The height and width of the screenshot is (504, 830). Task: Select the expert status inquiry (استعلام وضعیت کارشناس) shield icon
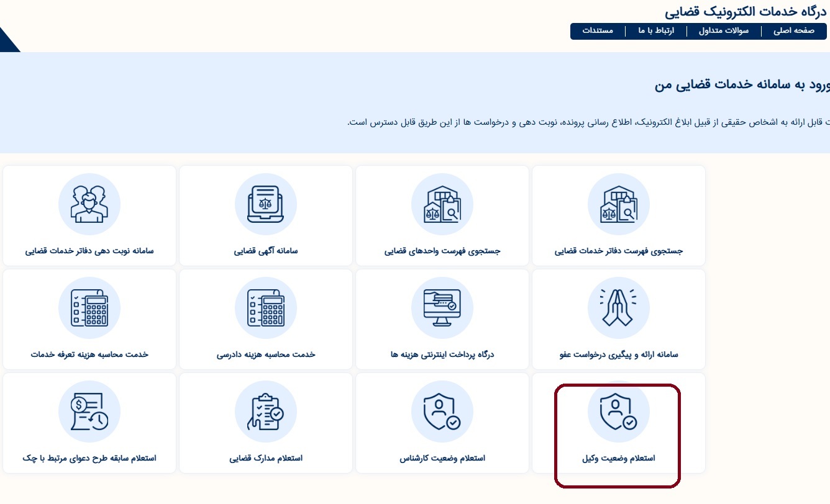click(442, 411)
